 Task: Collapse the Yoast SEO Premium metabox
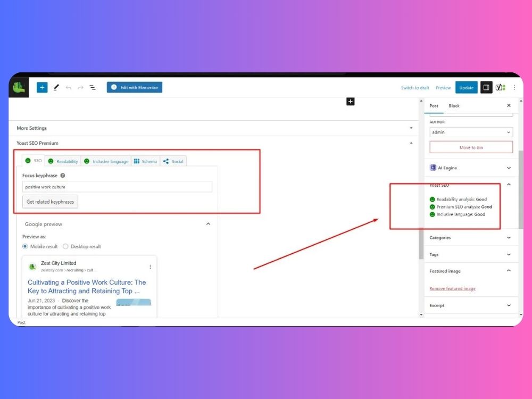click(x=411, y=143)
